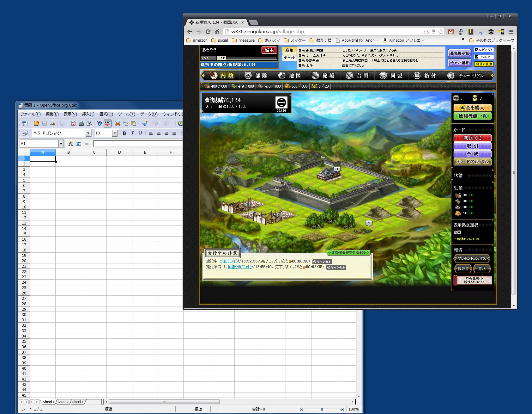The image size is (532, 414).
Task: Toggle Bold formatting in Calc
Action: click(124, 133)
